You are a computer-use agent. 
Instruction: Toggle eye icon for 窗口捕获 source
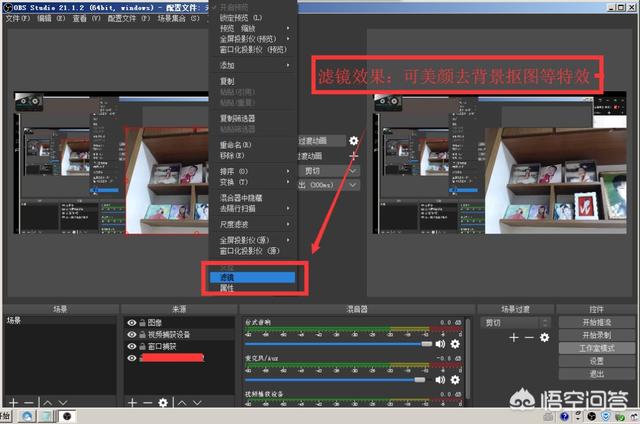pyautogui.click(x=132, y=346)
